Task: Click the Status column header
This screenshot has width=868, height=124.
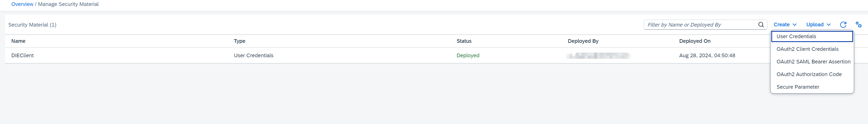Action: pos(464,41)
